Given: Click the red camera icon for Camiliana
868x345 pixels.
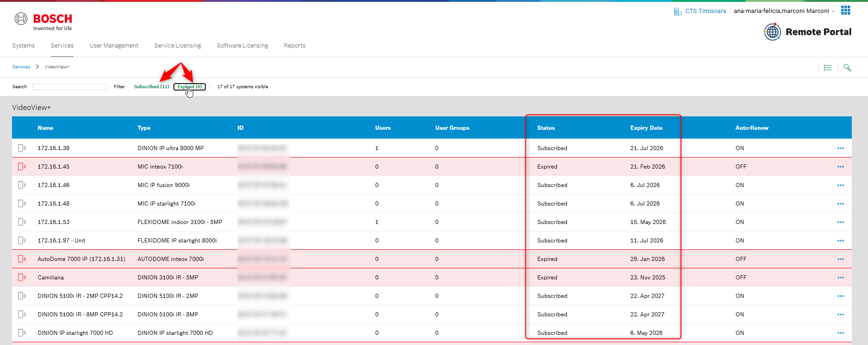Looking at the screenshot, I should (x=21, y=278).
